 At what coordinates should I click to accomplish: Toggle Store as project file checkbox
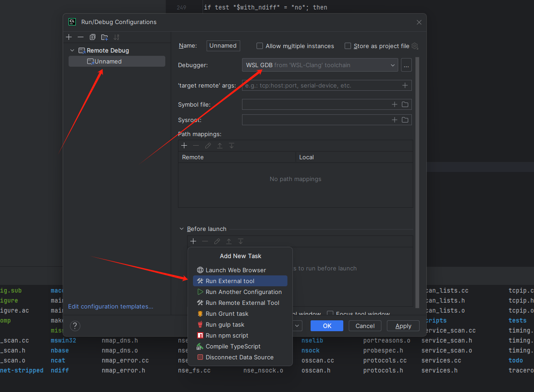348,46
